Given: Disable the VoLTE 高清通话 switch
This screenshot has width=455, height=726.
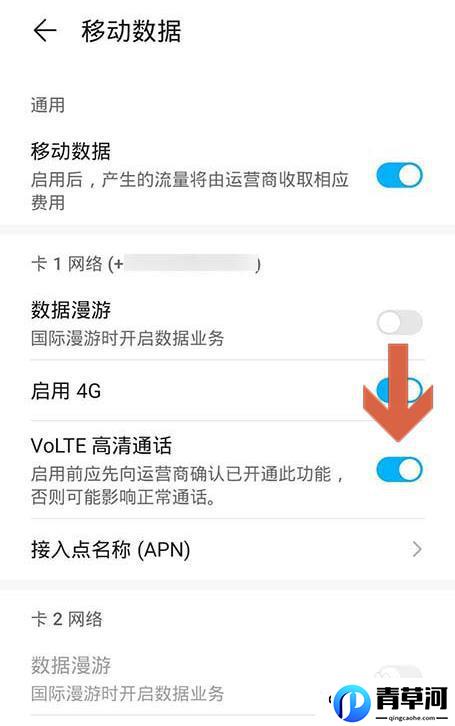Looking at the screenshot, I should pos(399,469).
